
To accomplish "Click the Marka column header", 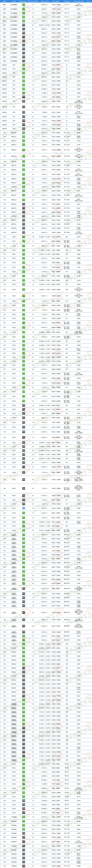I will (x=4, y=1).
